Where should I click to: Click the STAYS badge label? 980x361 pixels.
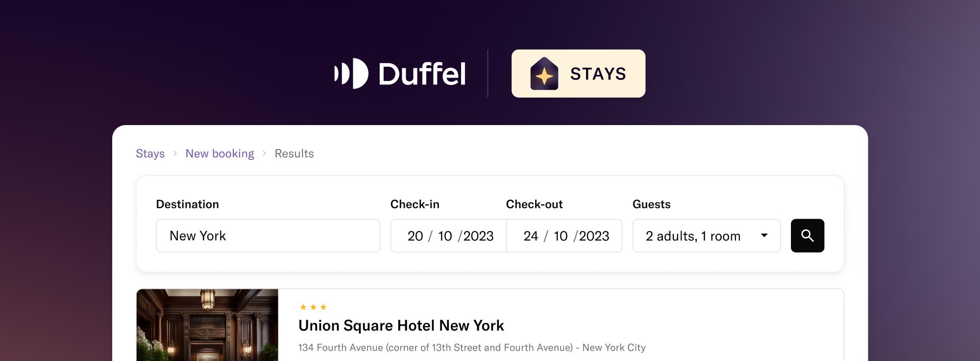pyautogui.click(x=598, y=74)
